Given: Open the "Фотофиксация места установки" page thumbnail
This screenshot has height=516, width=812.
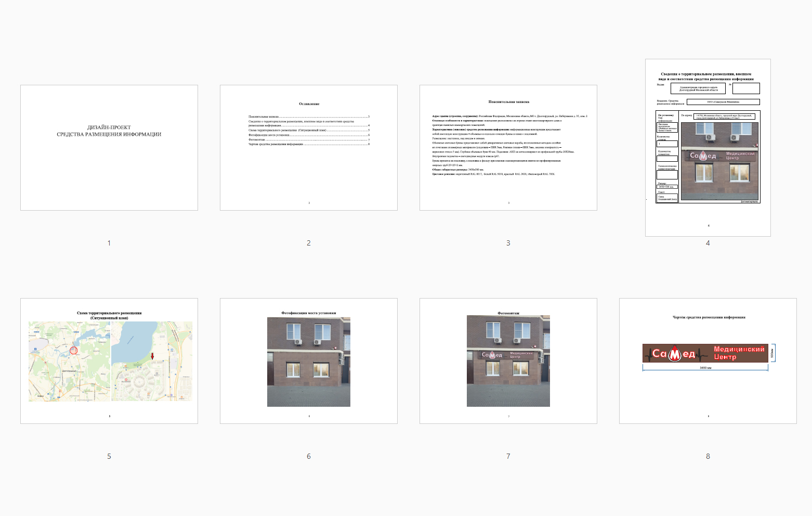Looking at the screenshot, I should (309, 361).
